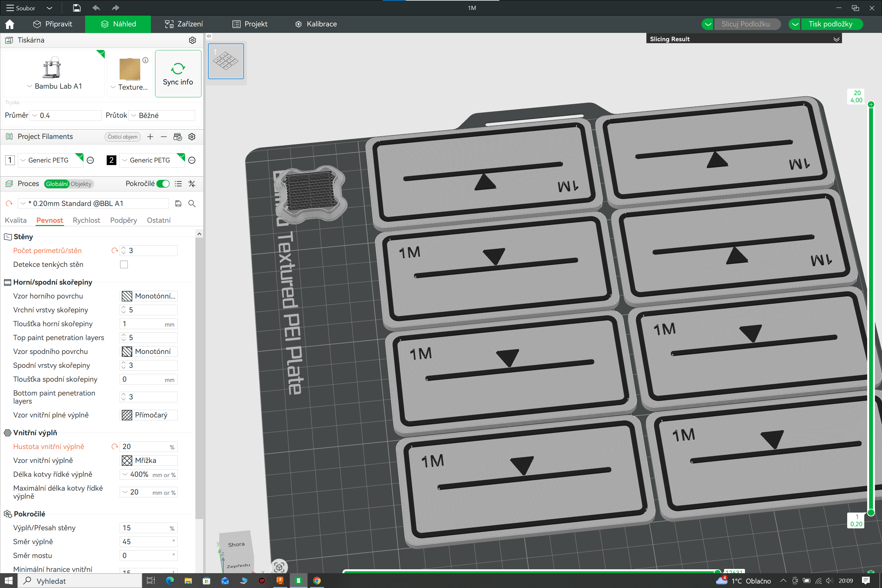The image size is (882, 588).
Task: Click Sync info button
Action: (178, 74)
